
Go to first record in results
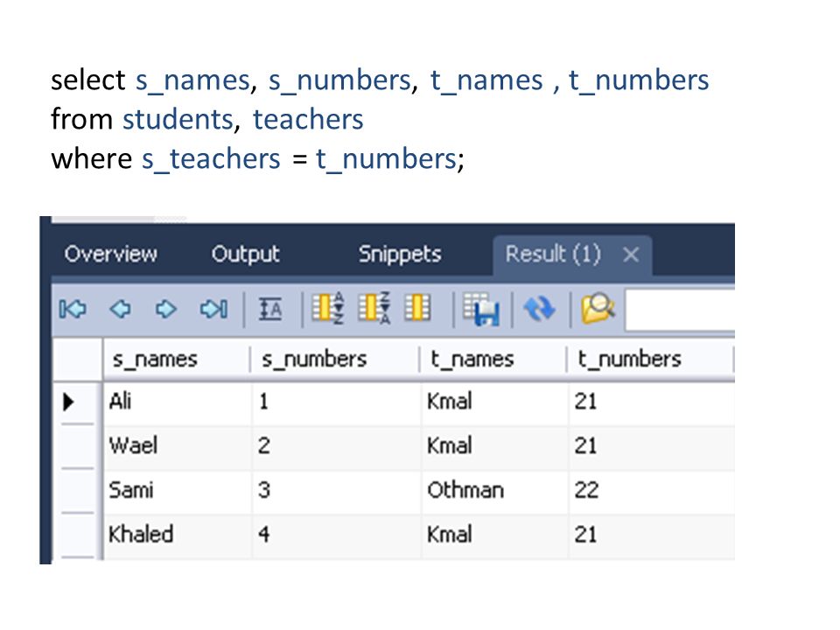coord(73,309)
